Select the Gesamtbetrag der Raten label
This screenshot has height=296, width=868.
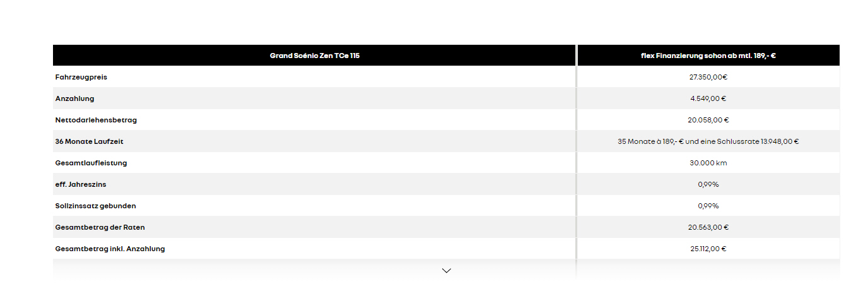pos(100,227)
